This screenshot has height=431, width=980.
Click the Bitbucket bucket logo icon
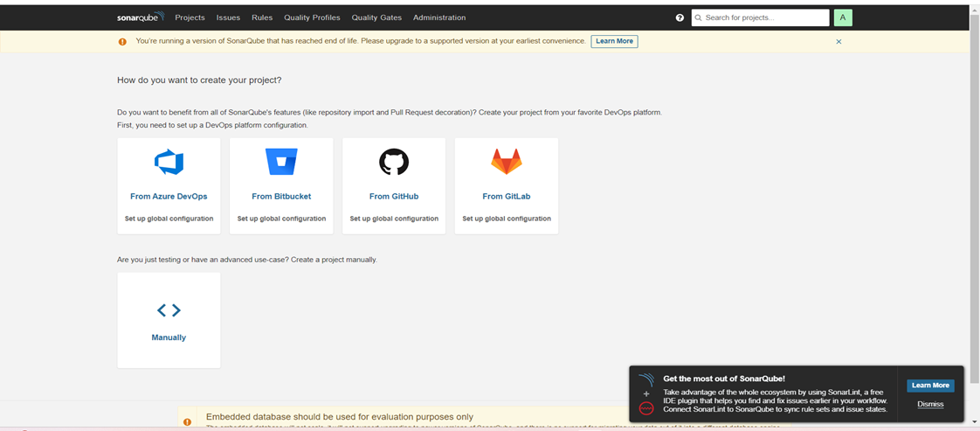point(281,162)
